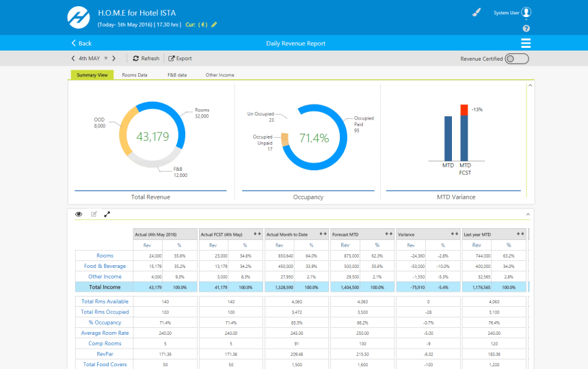This screenshot has width=588, height=369.
Task: Click the Occupied Unpaid orange segment
Action: tap(285, 139)
